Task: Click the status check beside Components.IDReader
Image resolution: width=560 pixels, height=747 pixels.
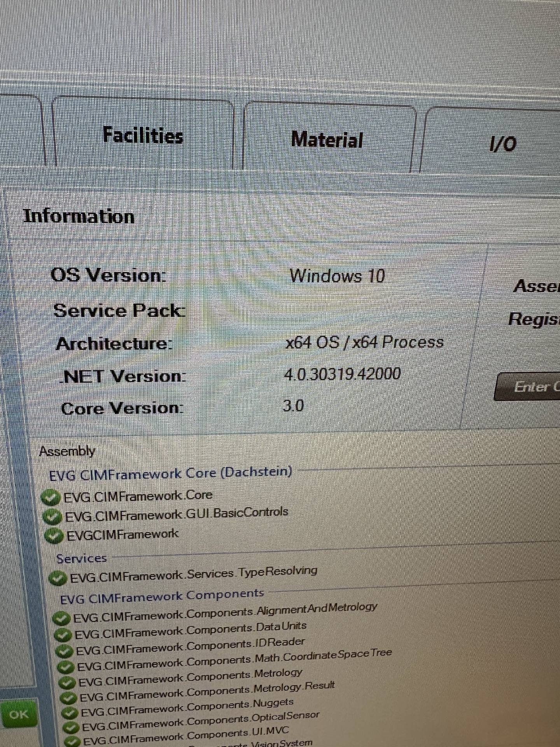Action: click(x=65, y=651)
